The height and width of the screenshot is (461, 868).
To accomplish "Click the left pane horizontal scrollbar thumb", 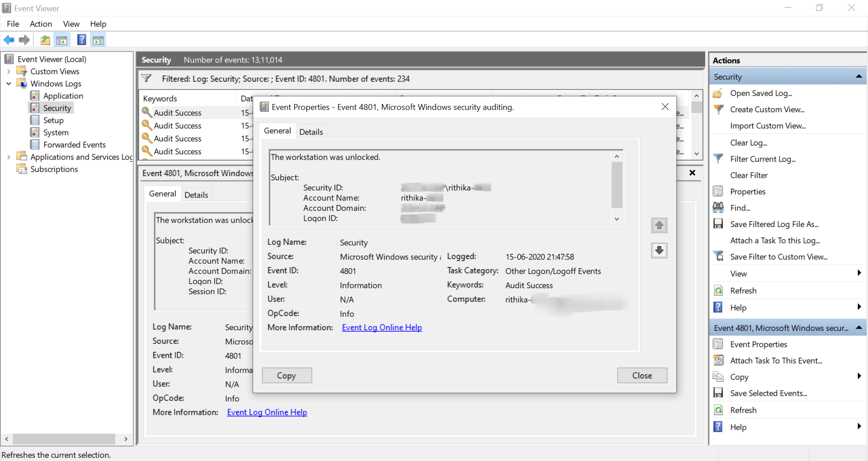I will [x=64, y=439].
